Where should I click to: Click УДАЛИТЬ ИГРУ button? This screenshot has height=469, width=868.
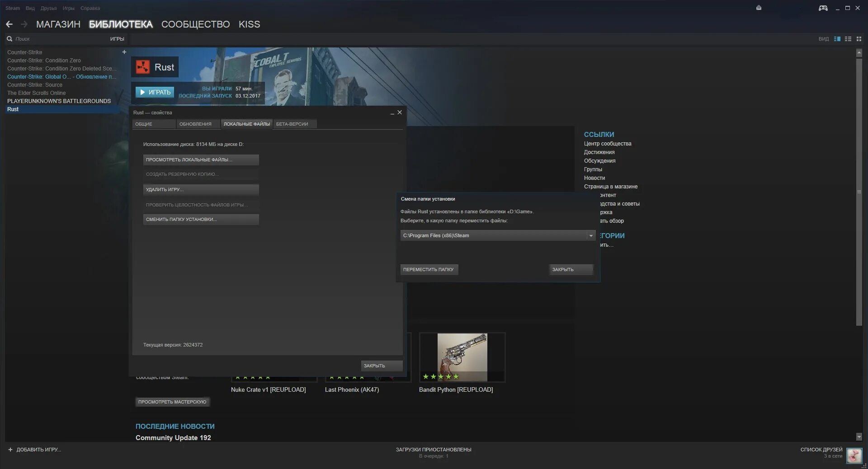[201, 190]
